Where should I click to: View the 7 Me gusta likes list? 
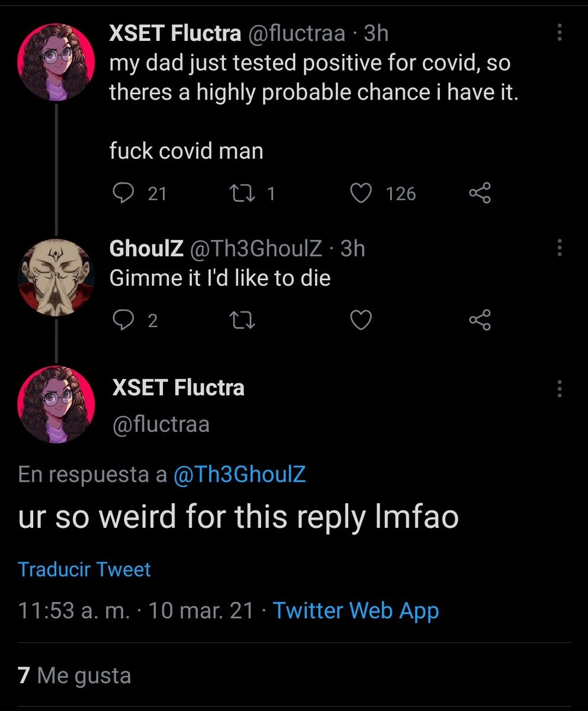click(x=75, y=675)
